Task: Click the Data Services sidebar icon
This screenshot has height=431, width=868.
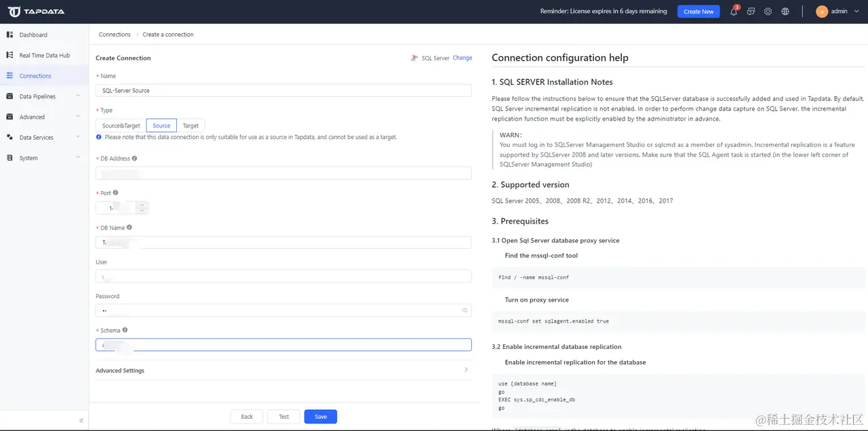Action: click(9, 137)
